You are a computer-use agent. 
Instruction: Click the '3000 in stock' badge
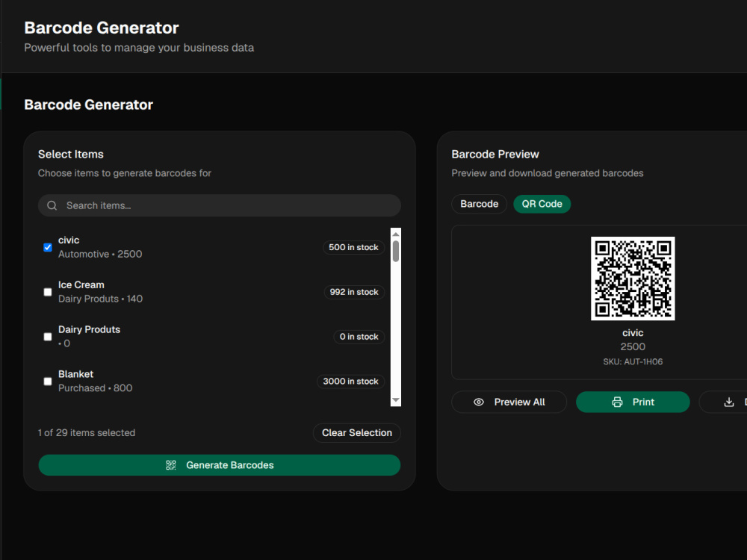350,382
